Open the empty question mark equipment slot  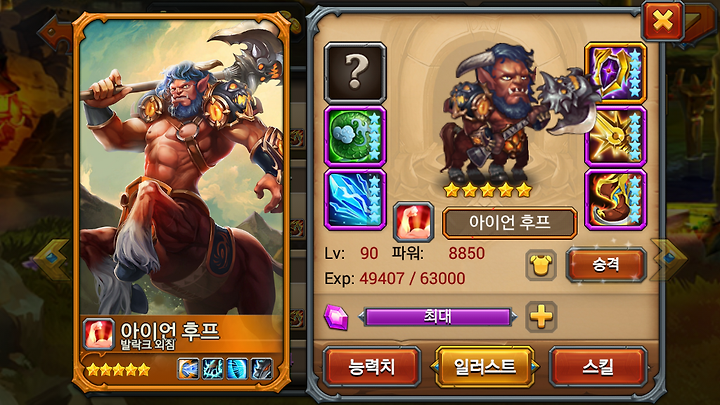pos(355,73)
